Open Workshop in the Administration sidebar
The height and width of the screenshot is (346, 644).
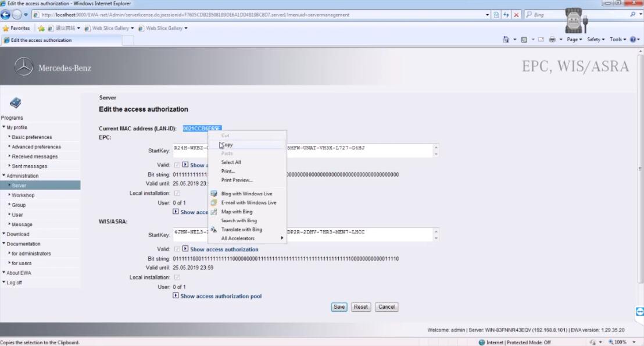click(x=23, y=195)
